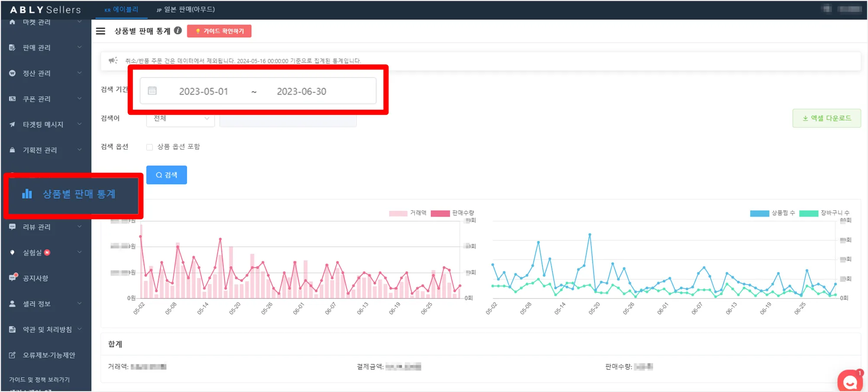This screenshot has width=868, height=392.
Task: Click the 오류제보·기능제안 edit icon
Action: click(x=12, y=355)
